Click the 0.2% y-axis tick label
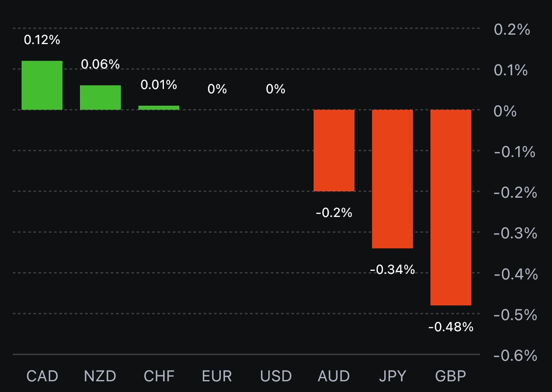Image resolution: width=552 pixels, height=392 pixels. coord(512,30)
